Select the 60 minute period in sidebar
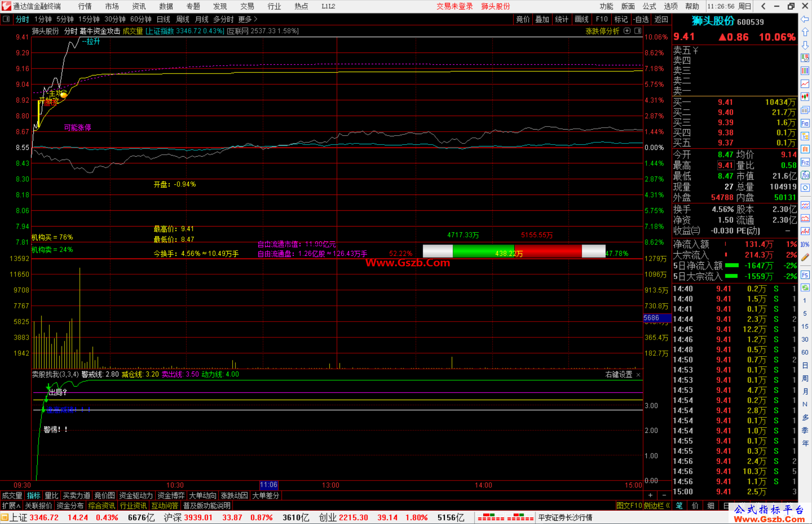Screen dimensions: 812x524 click(805, 352)
